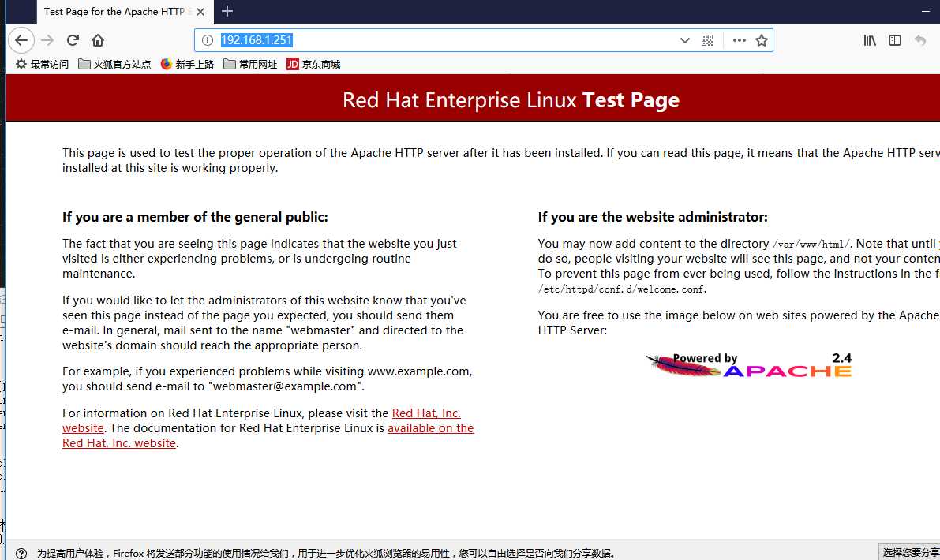Open a new tab

227,11
